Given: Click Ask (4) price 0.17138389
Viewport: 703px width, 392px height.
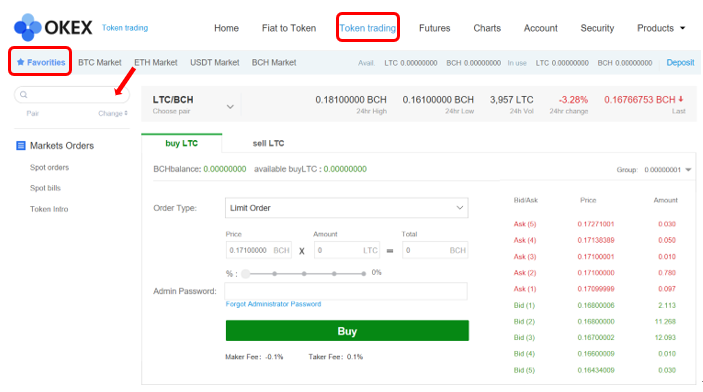Looking at the screenshot, I should pyautogui.click(x=596, y=240).
